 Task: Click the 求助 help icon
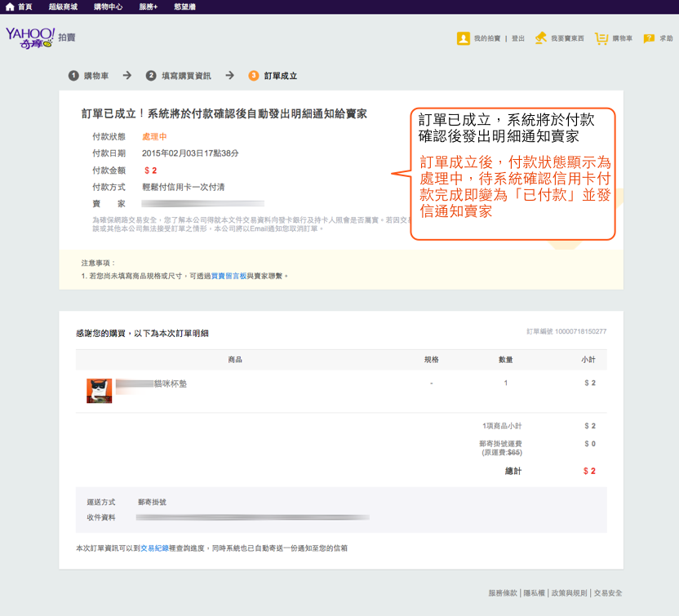pyautogui.click(x=649, y=38)
